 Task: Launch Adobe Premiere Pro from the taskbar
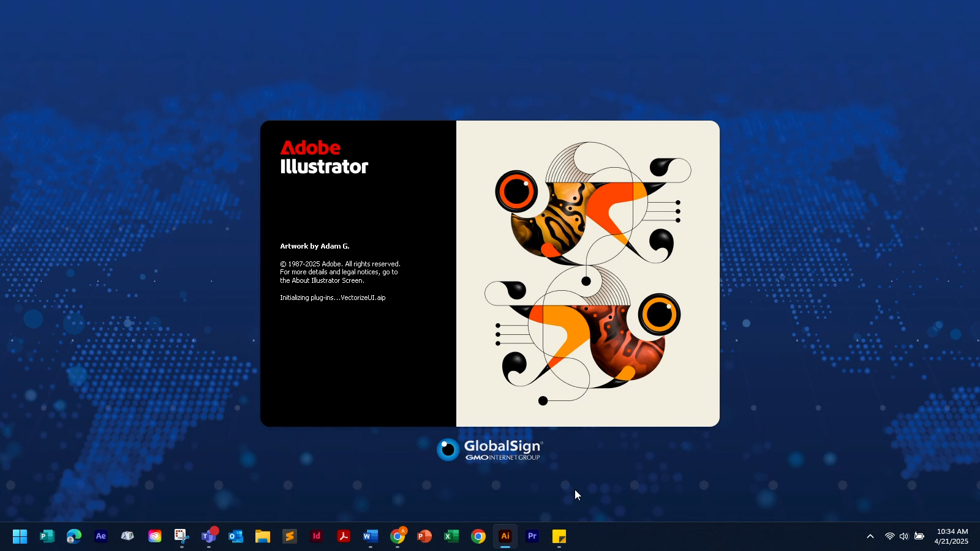(x=532, y=536)
